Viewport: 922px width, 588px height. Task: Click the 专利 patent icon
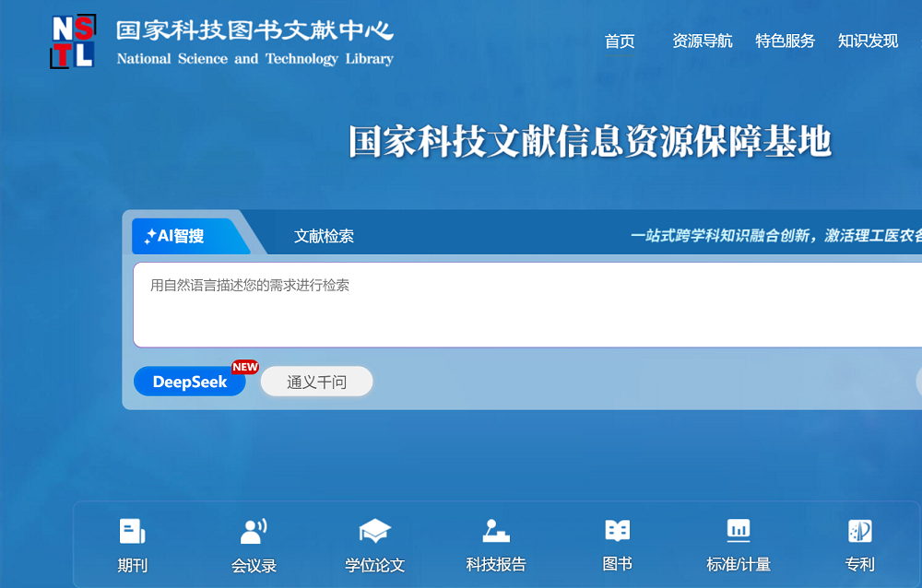coord(859,532)
